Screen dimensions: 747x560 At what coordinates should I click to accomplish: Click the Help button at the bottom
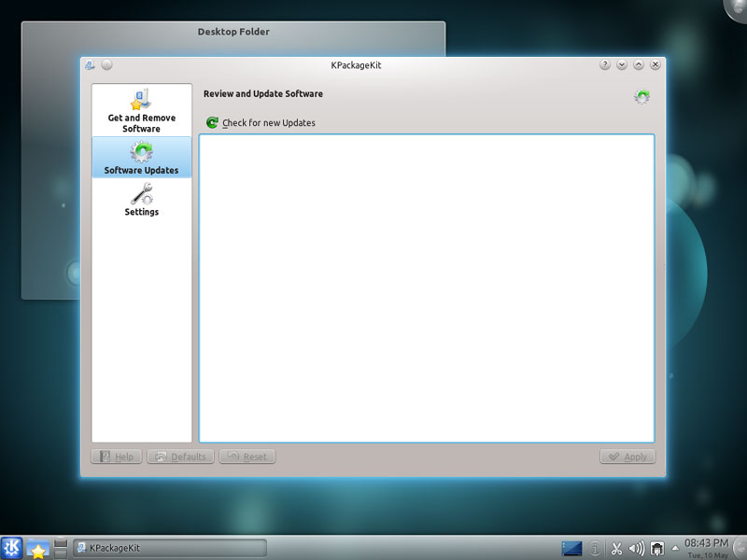(116, 456)
